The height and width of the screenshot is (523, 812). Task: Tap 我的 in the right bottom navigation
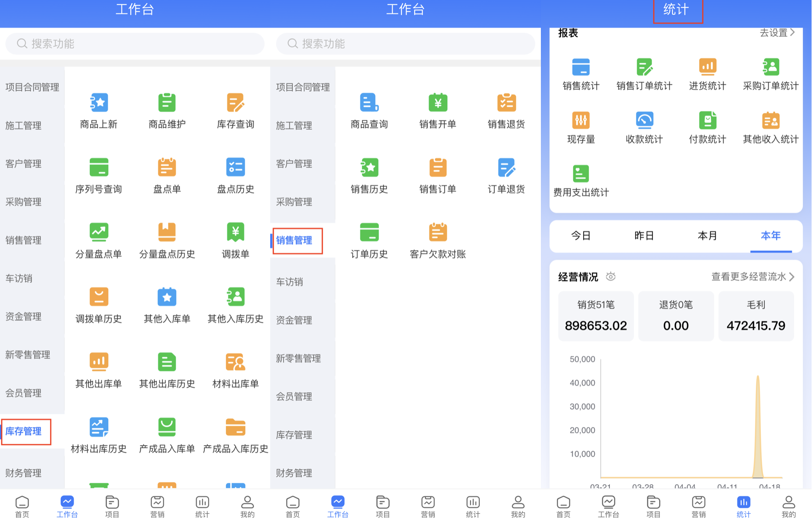pos(788,506)
